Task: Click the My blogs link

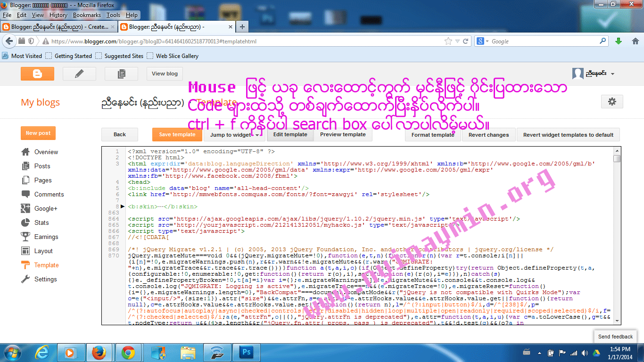Action: point(40,102)
